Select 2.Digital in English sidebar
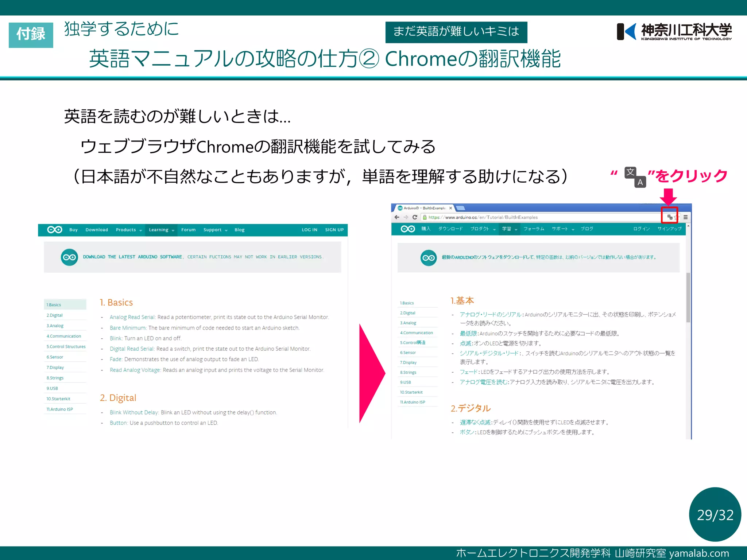Screen dimensions: 747x560 coord(65,315)
